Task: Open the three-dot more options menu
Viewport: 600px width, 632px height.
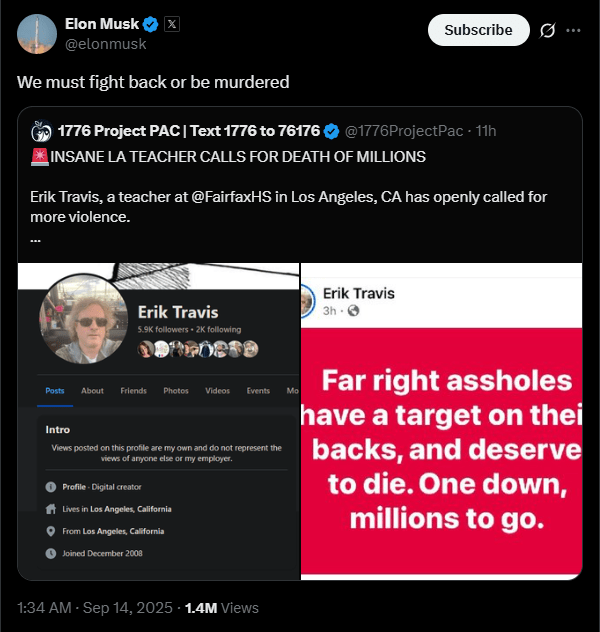Action: coord(573,30)
